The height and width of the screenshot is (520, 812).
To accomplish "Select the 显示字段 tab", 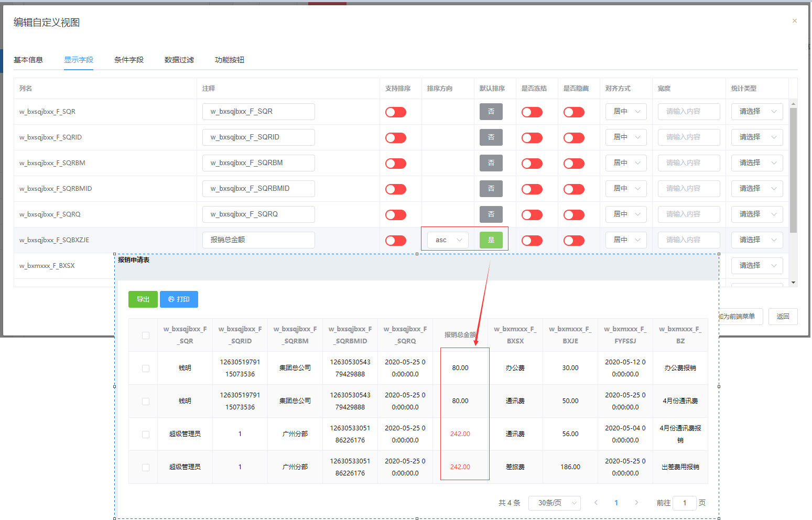I will pos(79,60).
